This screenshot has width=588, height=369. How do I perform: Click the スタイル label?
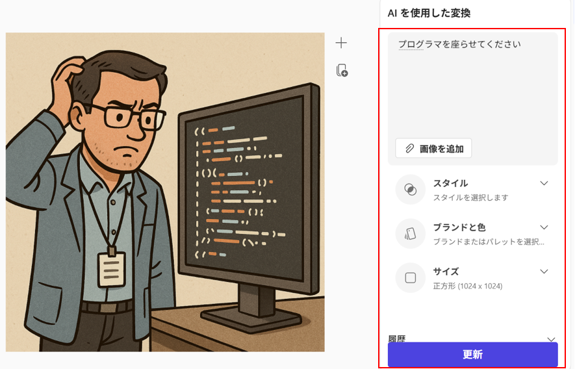click(x=450, y=183)
